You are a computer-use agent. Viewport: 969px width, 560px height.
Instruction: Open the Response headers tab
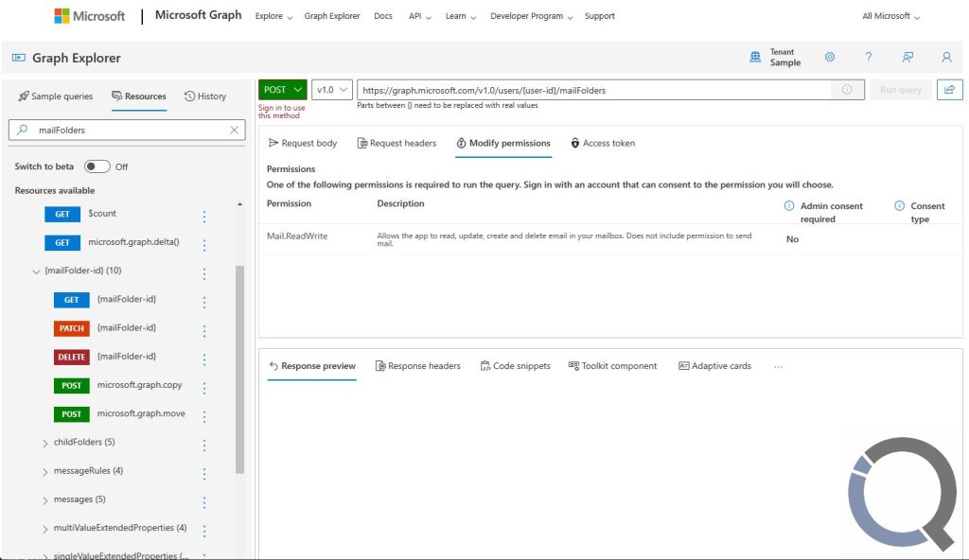[x=417, y=366]
